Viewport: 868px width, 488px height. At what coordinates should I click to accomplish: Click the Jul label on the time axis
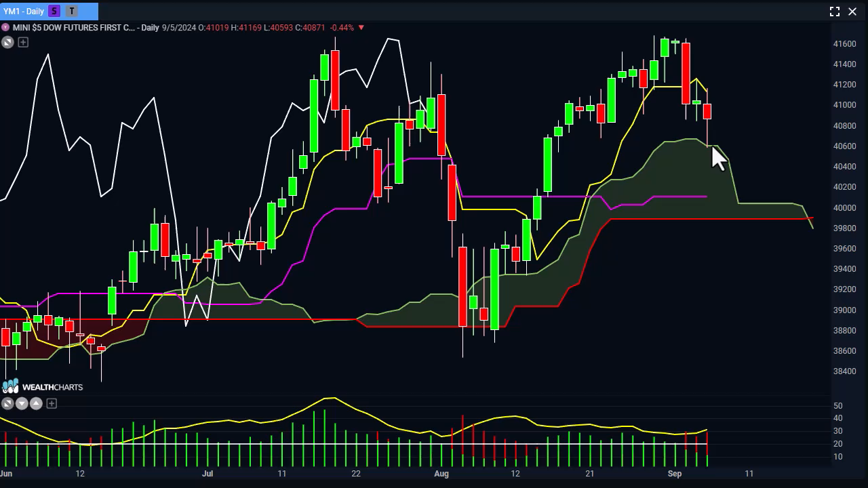click(208, 474)
